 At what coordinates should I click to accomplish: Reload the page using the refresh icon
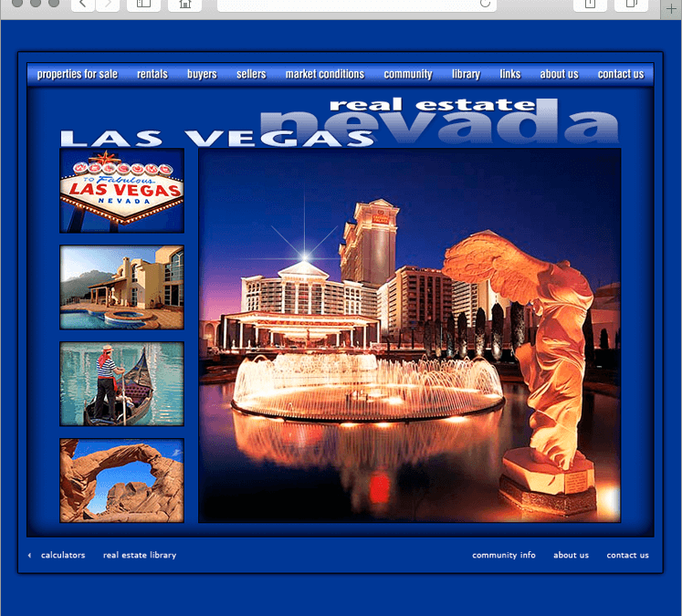pyautogui.click(x=485, y=4)
